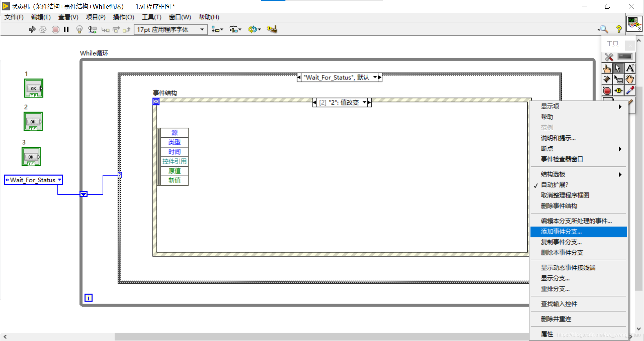The height and width of the screenshot is (341, 644).
Task: Click the shift register on the While loop
Action: [x=84, y=194]
